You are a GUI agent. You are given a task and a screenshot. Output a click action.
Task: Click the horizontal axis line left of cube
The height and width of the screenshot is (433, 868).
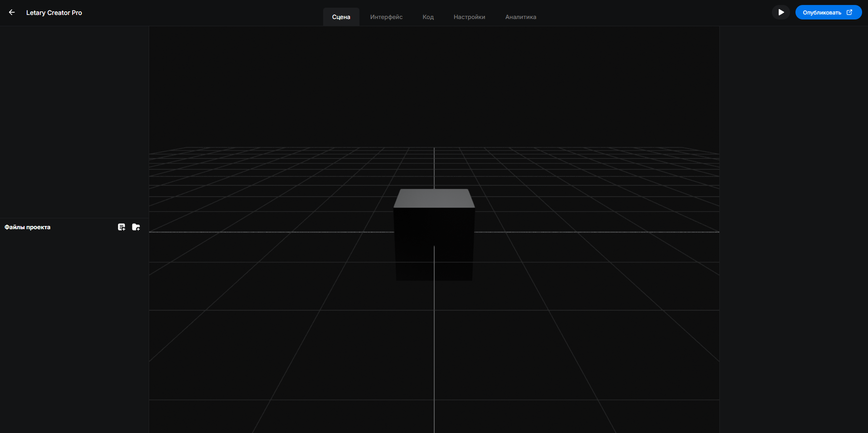pos(272,232)
